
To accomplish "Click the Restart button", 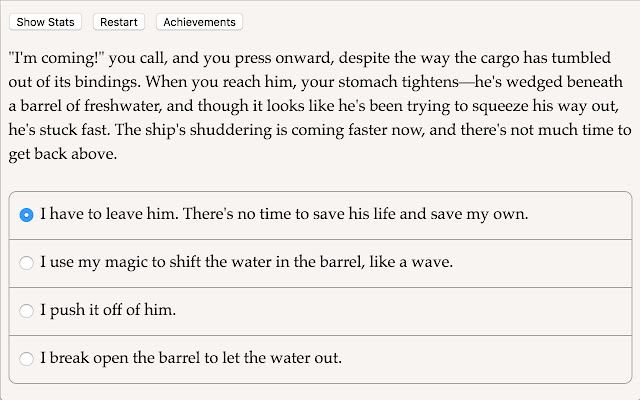I will click(119, 22).
